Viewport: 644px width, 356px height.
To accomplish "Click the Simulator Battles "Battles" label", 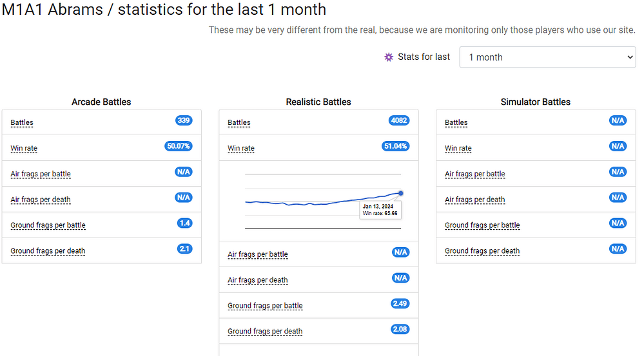I will (x=456, y=122).
